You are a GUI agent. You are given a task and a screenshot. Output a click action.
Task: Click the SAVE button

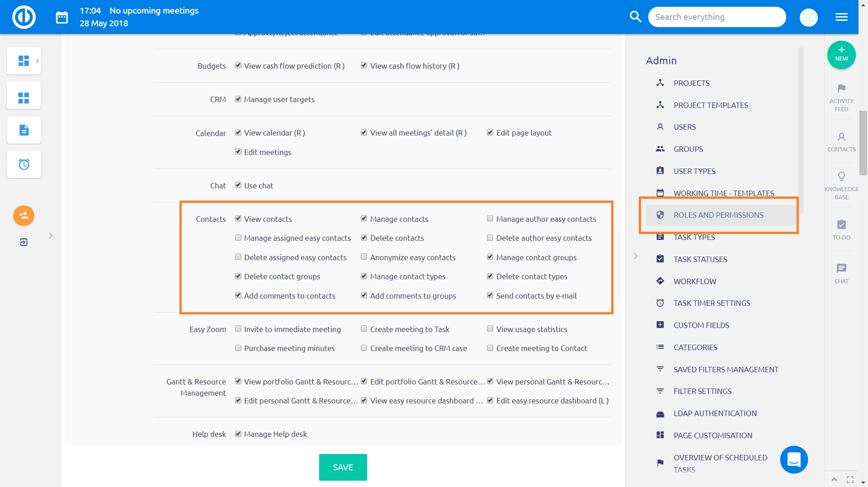343,467
